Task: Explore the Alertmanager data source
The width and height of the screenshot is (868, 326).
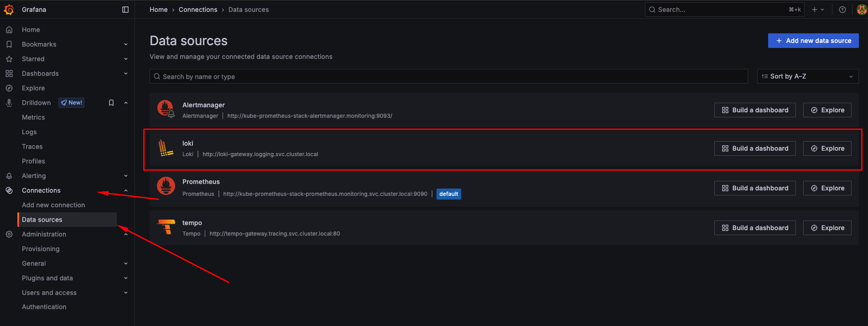Action: point(827,110)
